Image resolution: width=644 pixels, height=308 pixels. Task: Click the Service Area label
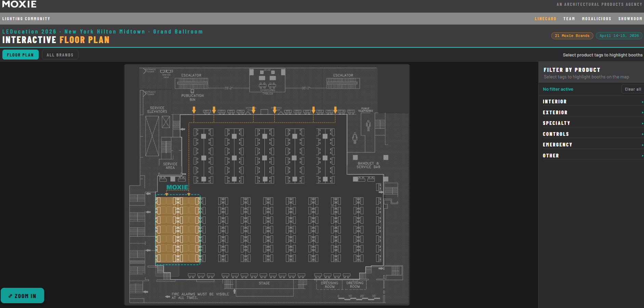point(170,166)
